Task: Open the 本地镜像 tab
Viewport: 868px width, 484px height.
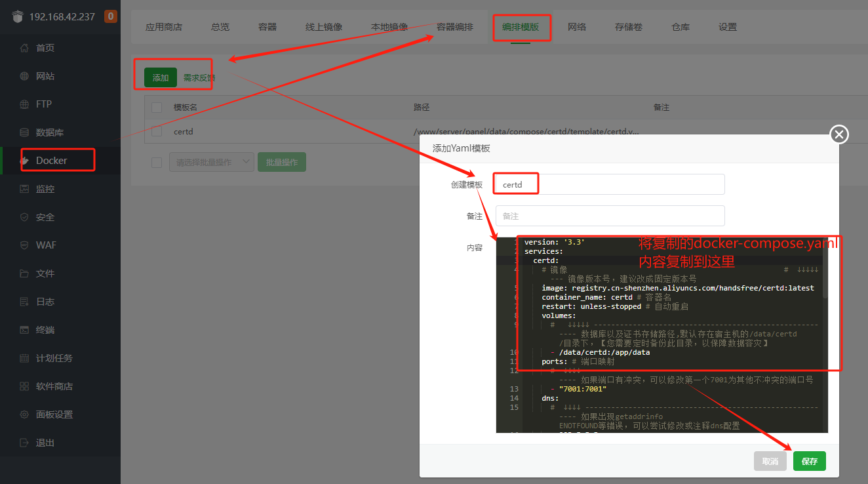Action: pos(389,27)
